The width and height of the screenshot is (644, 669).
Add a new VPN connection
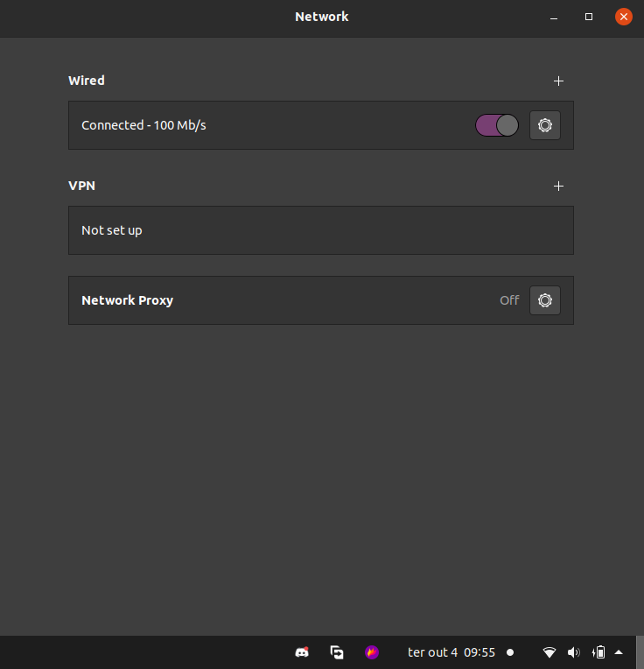click(558, 186)
